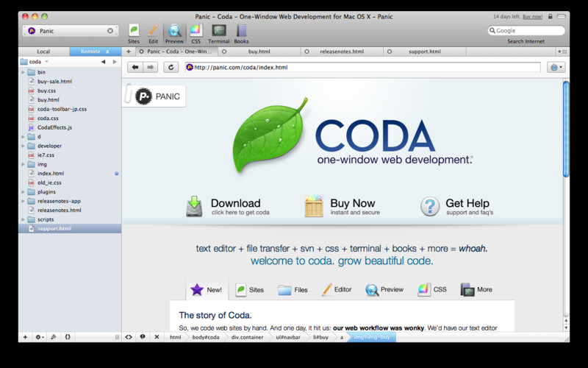
Task: Open the CSS editor toolbar icon
Action: [x=196, y=34]
